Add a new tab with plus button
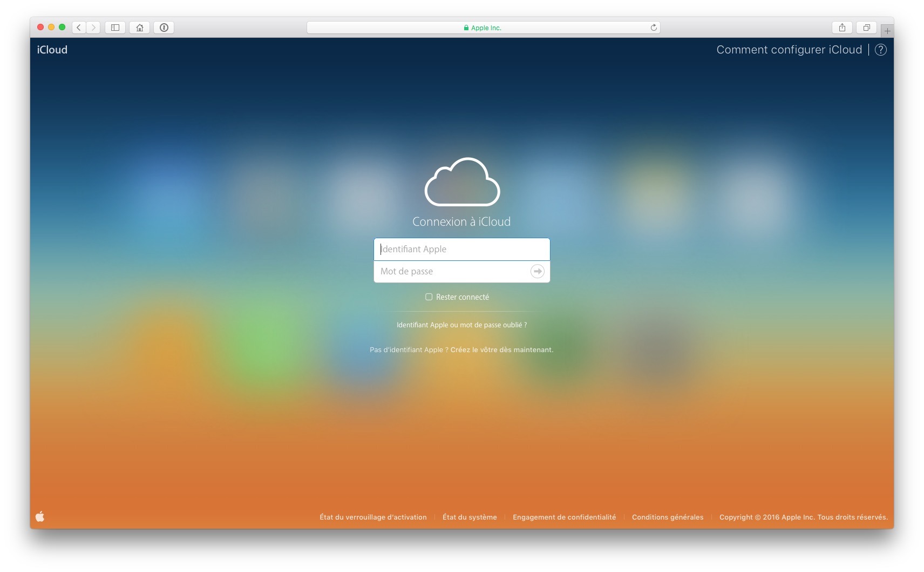Viewport: 924px width, 572px height. coord(887,31)
